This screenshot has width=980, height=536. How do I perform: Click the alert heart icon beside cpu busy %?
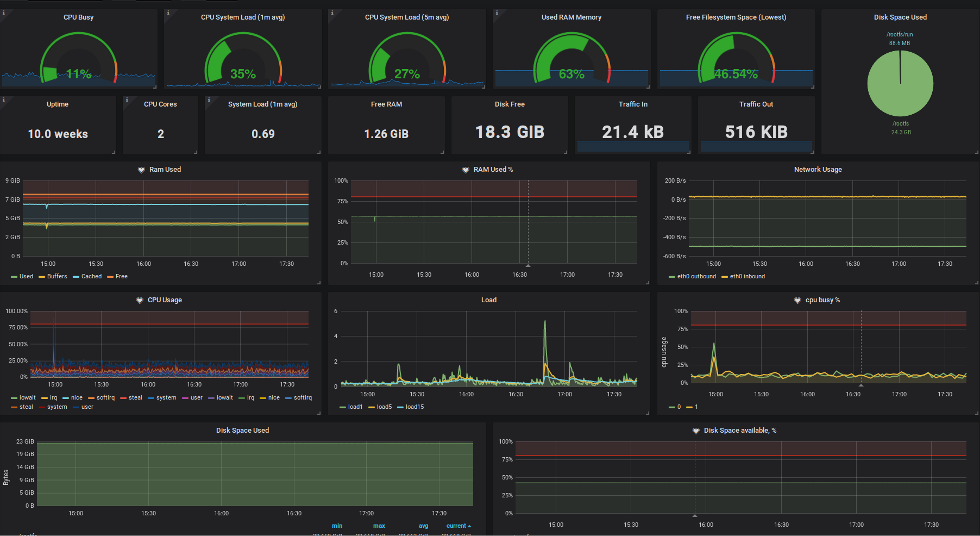(x=797, y=300)
